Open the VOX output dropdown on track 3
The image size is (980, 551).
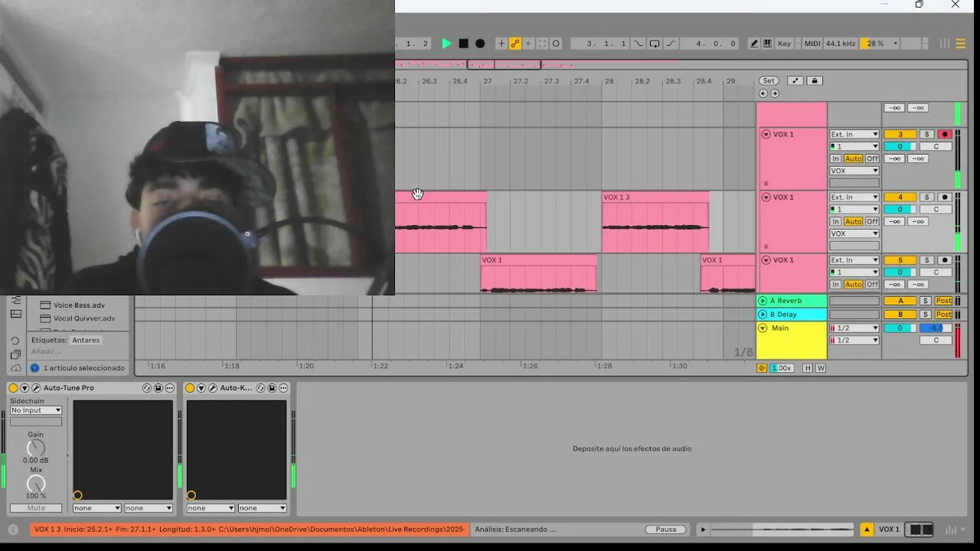854,171
